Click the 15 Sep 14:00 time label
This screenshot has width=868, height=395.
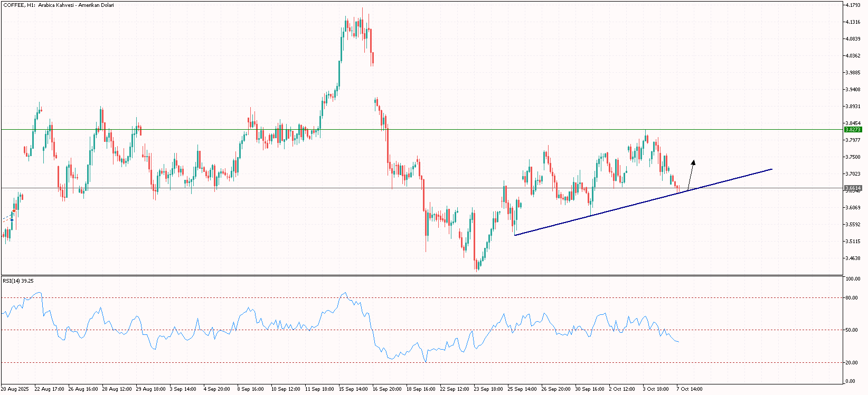click(353, 389)
